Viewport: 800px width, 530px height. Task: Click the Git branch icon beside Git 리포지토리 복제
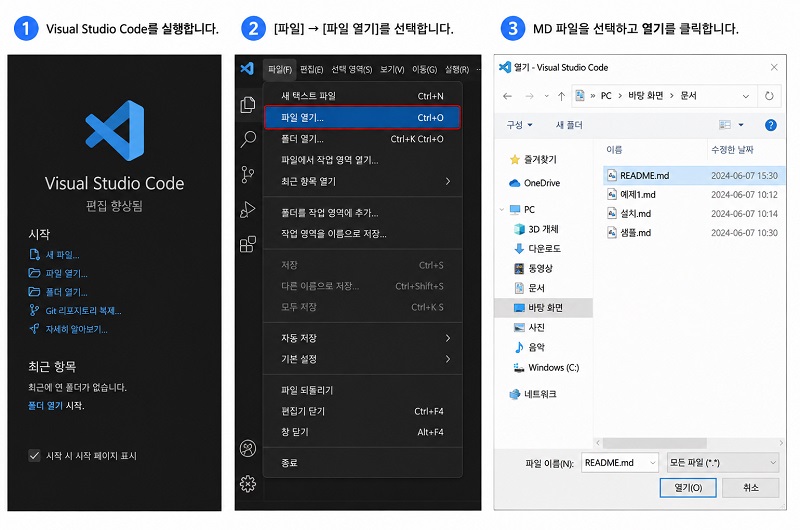pos(34,310)
